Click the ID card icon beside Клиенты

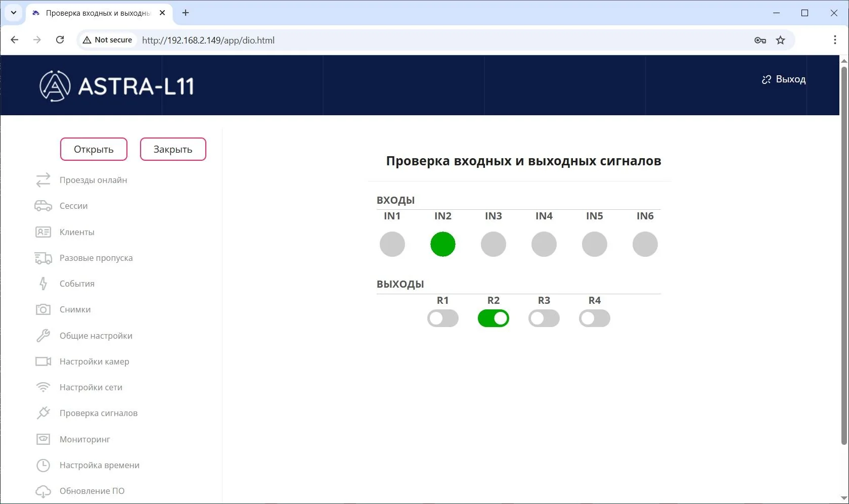(43, 232)
